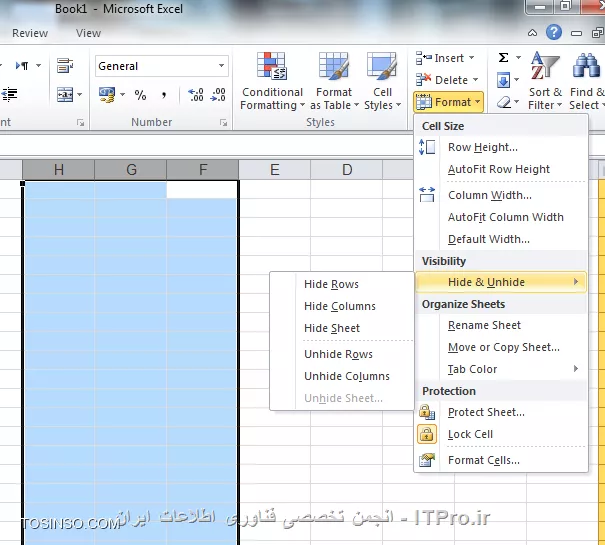Viewport: 605px width, 545px height.
Task: Select column F header
Action: tap(203, 170)
